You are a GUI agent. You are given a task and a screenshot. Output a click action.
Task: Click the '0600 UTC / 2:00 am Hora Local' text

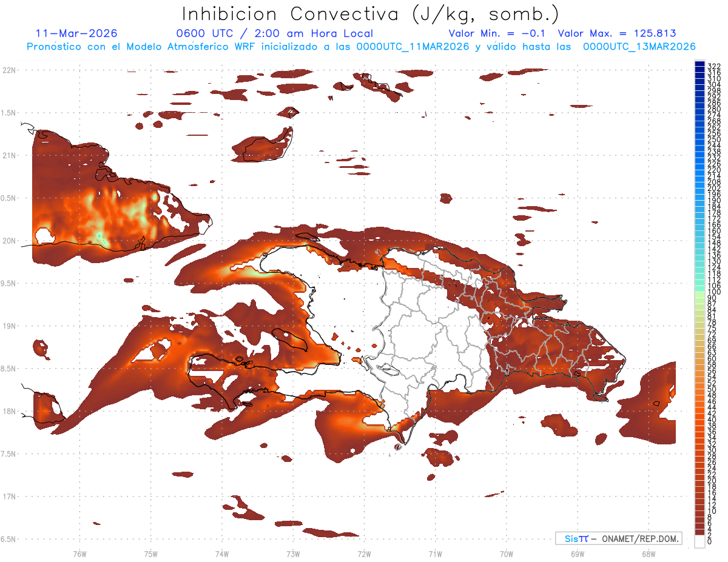coord(274,33)
